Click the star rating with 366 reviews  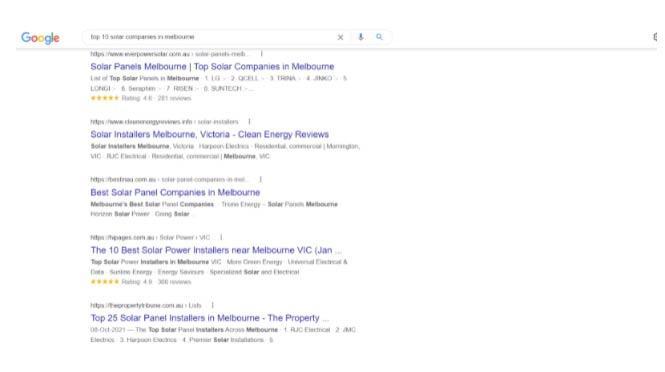pos(141,282)
